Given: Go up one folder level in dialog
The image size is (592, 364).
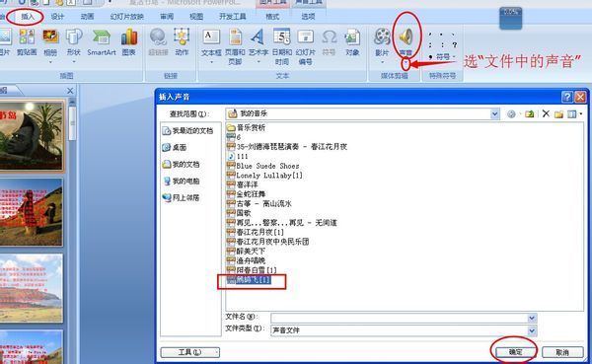Looking at the screenshot, I should point(529,113).
